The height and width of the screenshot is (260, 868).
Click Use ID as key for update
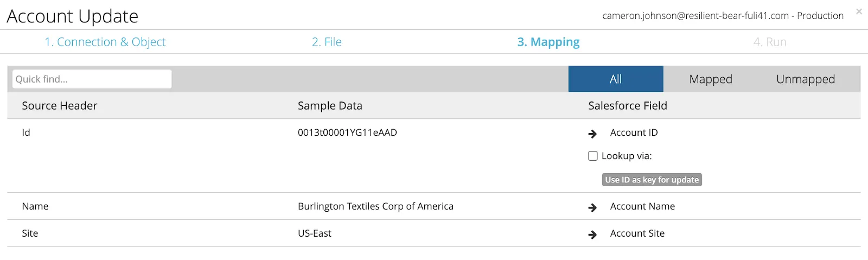652,180
